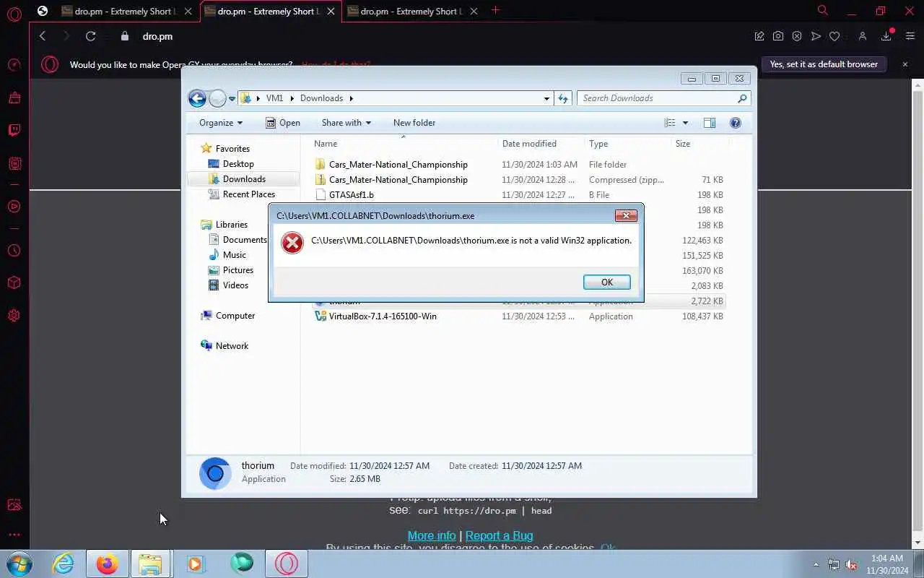Select Desktop in Favorites
This screenshot has width=924, height=578.
(x=238, y=164)
